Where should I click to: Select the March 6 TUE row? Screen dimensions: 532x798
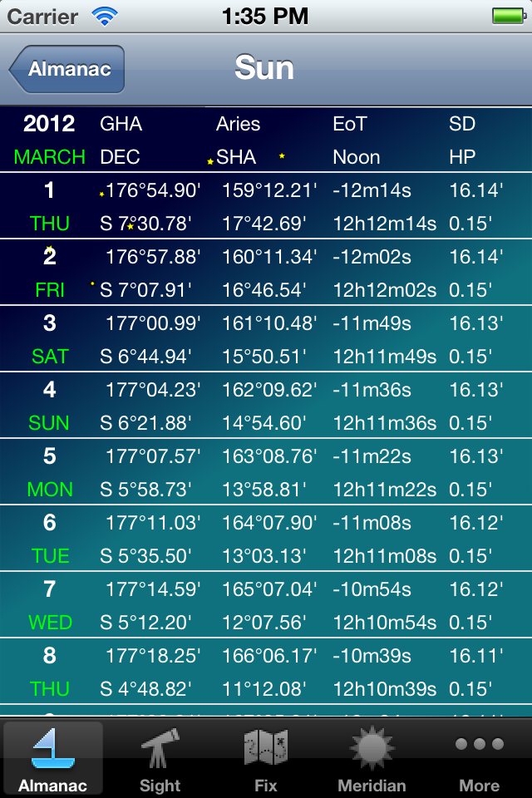[266, 539]
